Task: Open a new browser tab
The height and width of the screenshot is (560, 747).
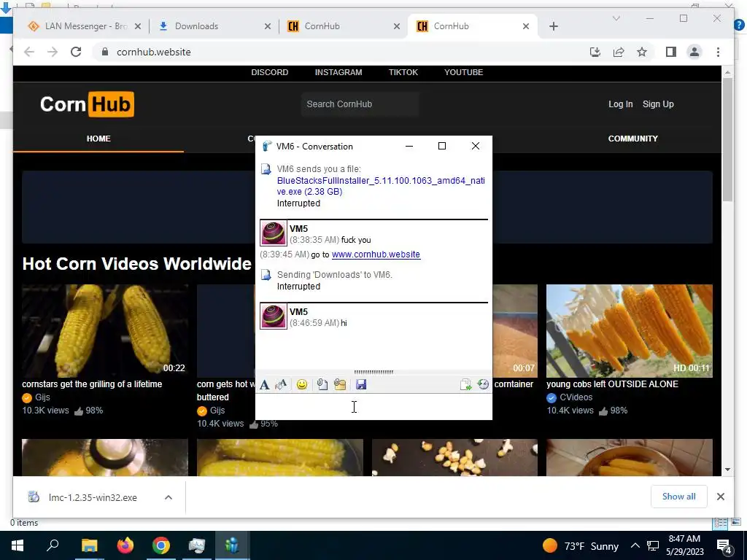Action: (554, 27)
